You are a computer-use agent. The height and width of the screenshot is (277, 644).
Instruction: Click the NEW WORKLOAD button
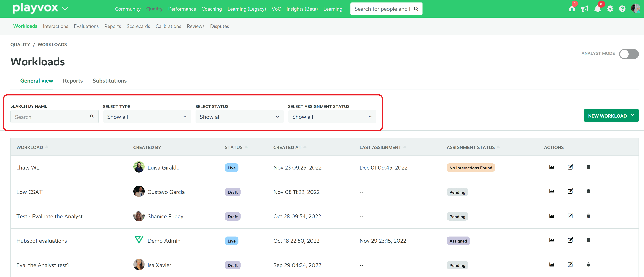pos(610,115)
